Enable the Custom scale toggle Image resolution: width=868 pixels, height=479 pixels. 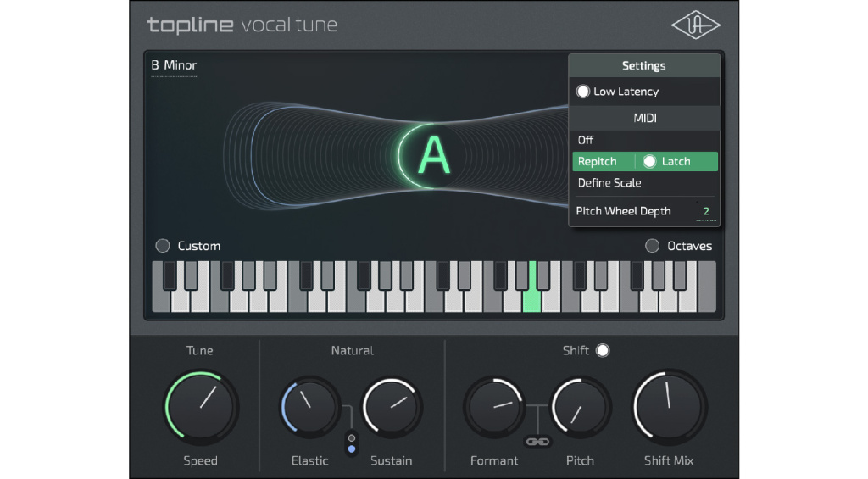click(163, 246)
